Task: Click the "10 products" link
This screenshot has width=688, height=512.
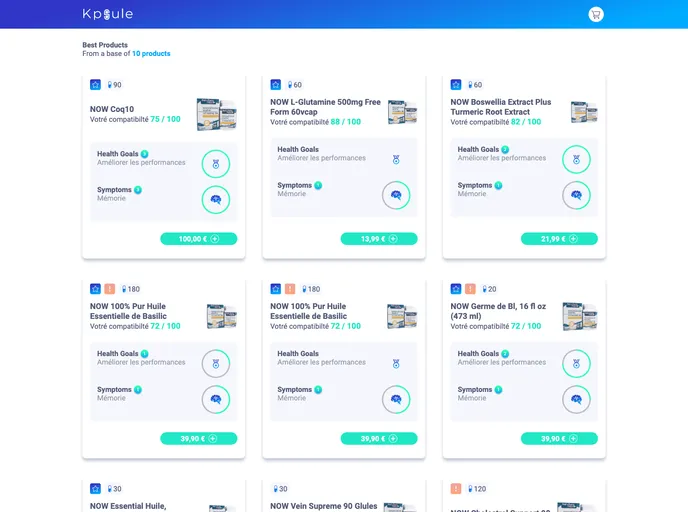Action: pyautogui.click(x=151, y=54)
